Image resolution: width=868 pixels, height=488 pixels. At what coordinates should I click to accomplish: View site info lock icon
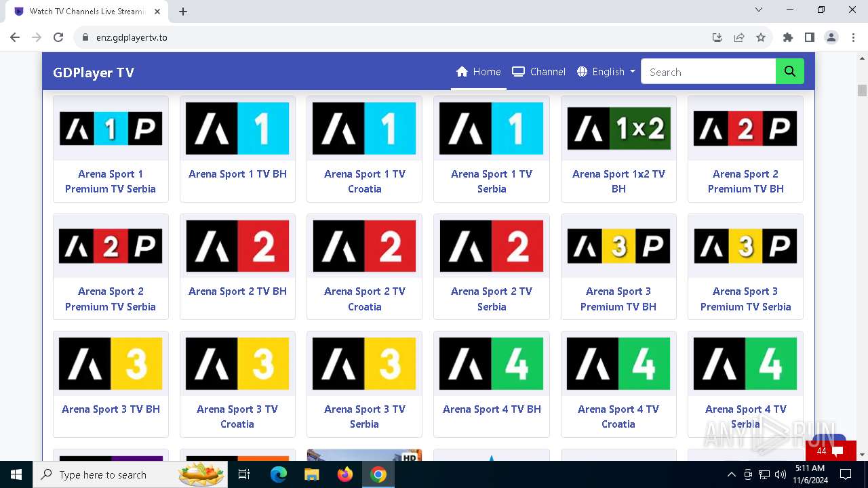[x=85, y=37]
